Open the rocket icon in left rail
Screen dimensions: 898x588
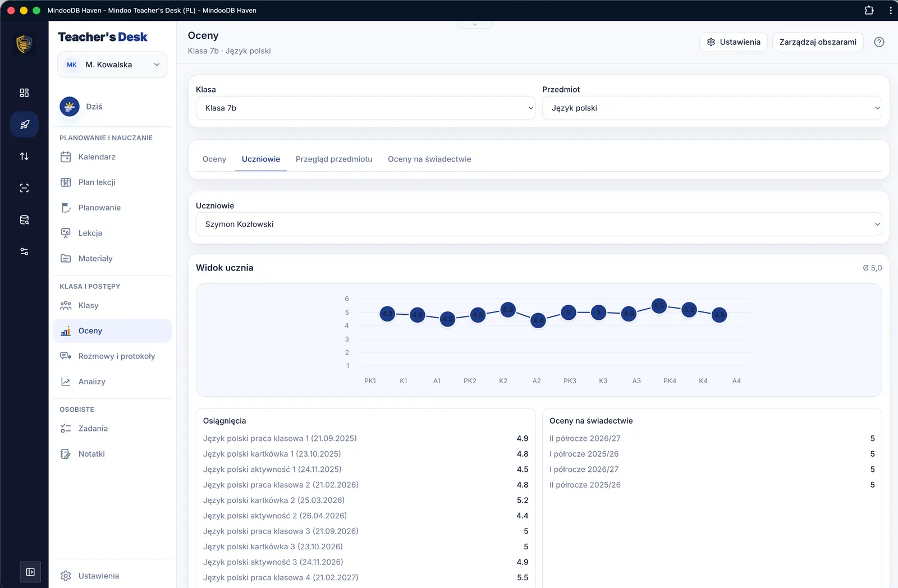[24, 125]
